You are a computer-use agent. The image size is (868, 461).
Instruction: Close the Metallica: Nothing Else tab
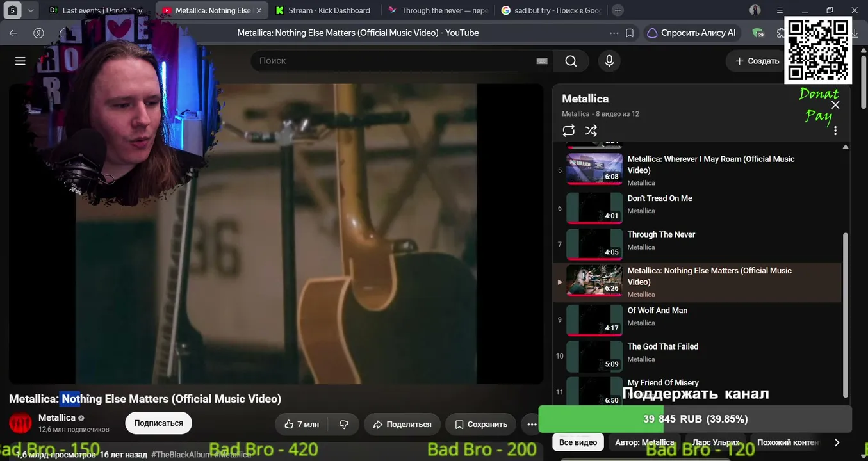[x=259, y=10]
